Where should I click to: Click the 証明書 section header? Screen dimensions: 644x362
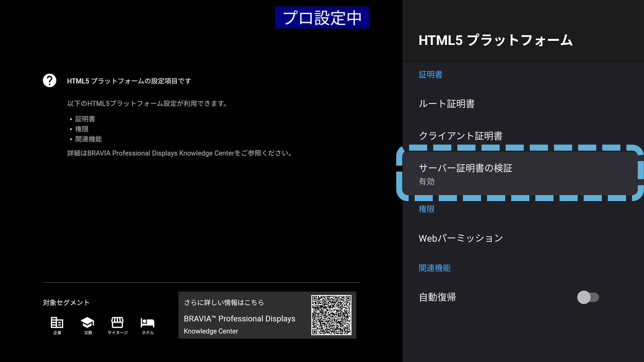point(430,75)
